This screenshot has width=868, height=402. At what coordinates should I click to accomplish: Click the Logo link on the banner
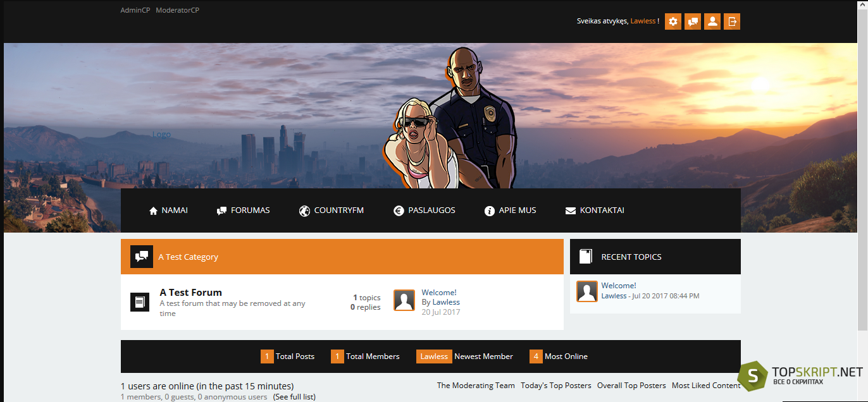point(161,135)
